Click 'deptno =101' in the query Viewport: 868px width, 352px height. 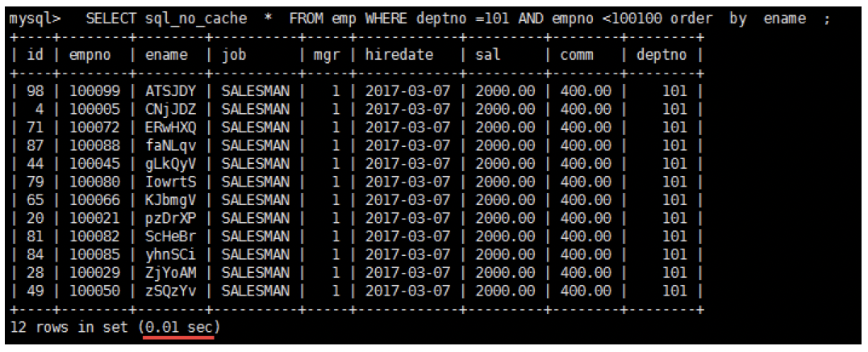[x=463, y=19]
